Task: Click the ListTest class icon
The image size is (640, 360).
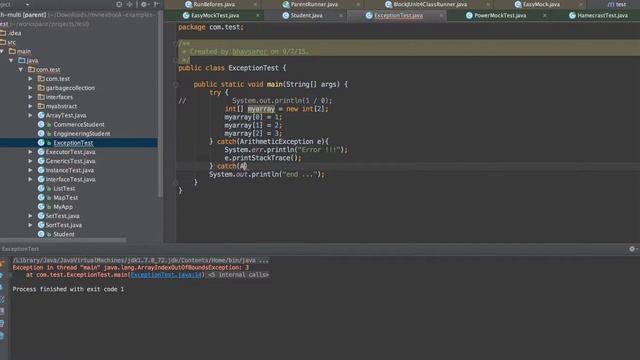Action: pyautogui.click(x=41, y=188)
